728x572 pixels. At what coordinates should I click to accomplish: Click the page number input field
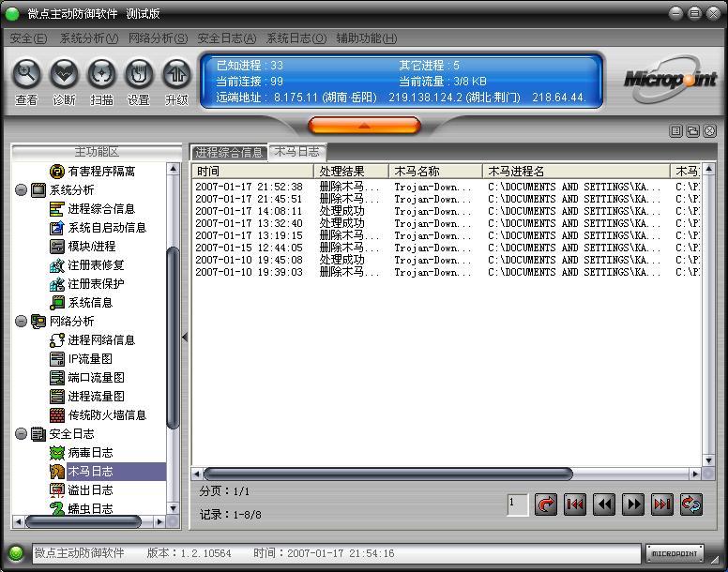518,504
